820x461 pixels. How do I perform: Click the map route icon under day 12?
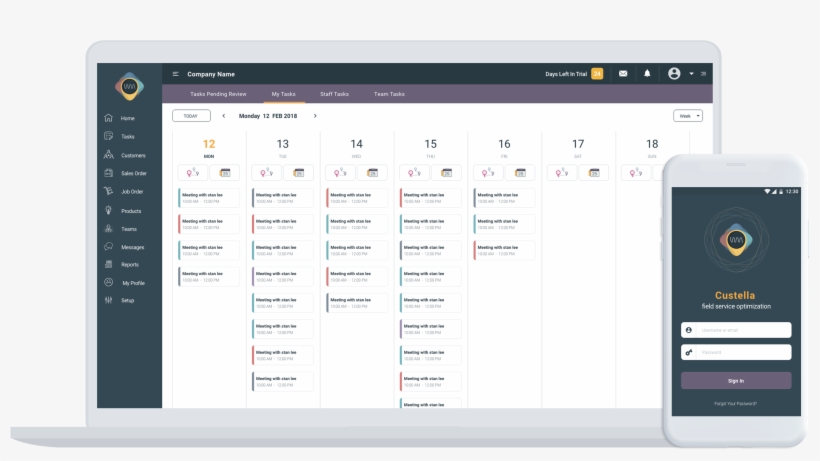point(193,172)
